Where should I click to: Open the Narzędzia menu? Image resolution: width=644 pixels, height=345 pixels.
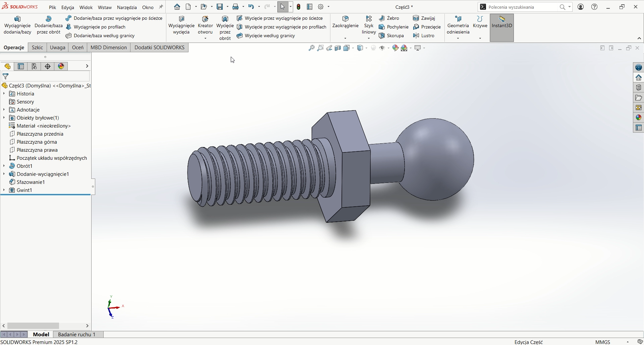tap(127, 7)
